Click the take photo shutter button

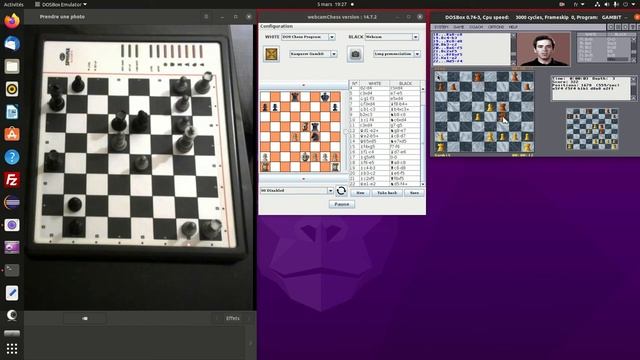pos(85,318)
